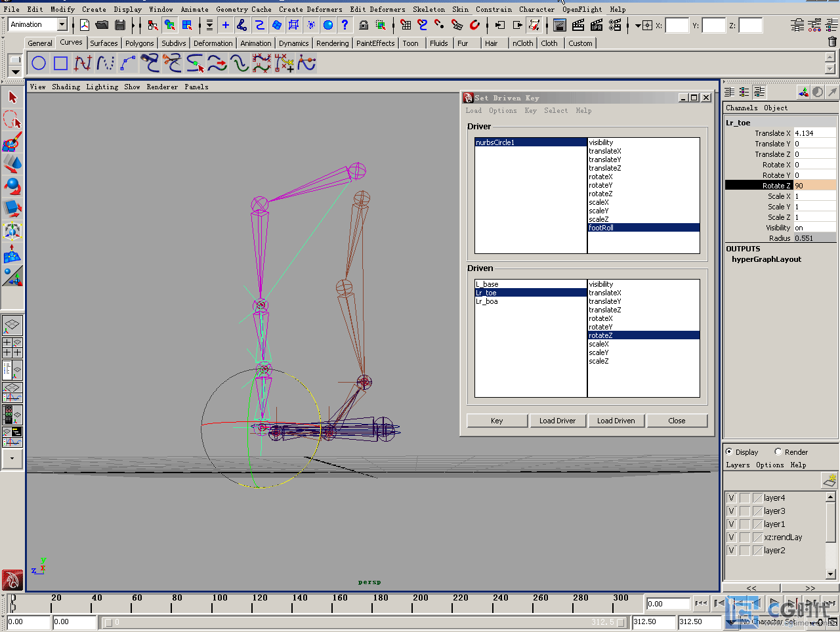The width and height of the screenshot is (840, 632).
Task: Click the lock selection padlock icon
Action: pyautogui.click(x=363, y=25)
